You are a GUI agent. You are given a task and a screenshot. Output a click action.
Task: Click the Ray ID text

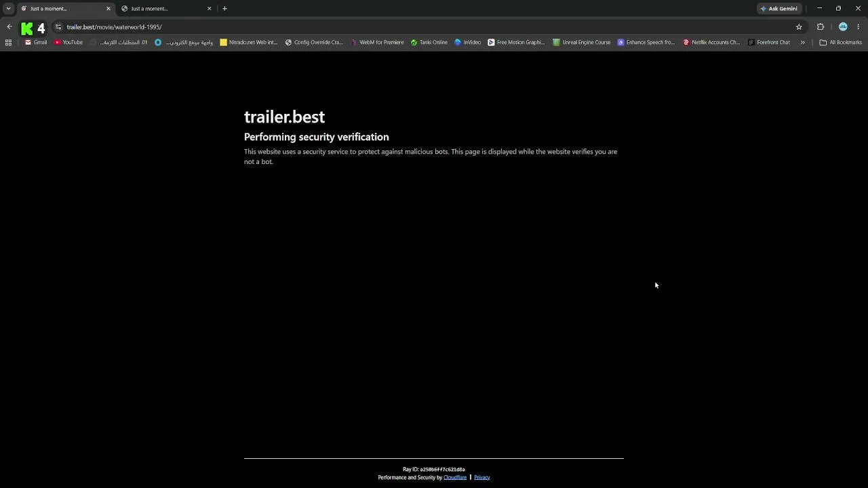pos(434,469)
